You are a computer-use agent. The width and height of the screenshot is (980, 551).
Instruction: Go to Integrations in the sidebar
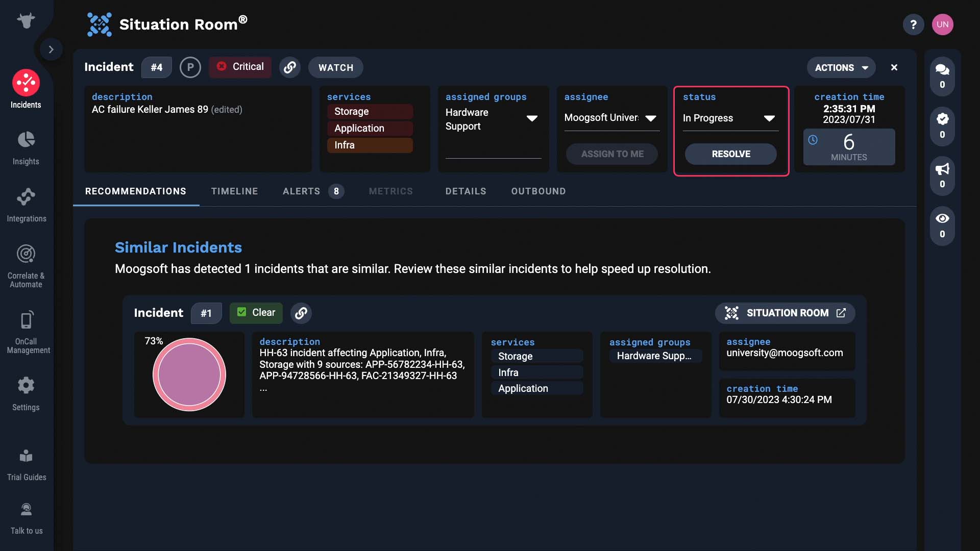(26, 205)
